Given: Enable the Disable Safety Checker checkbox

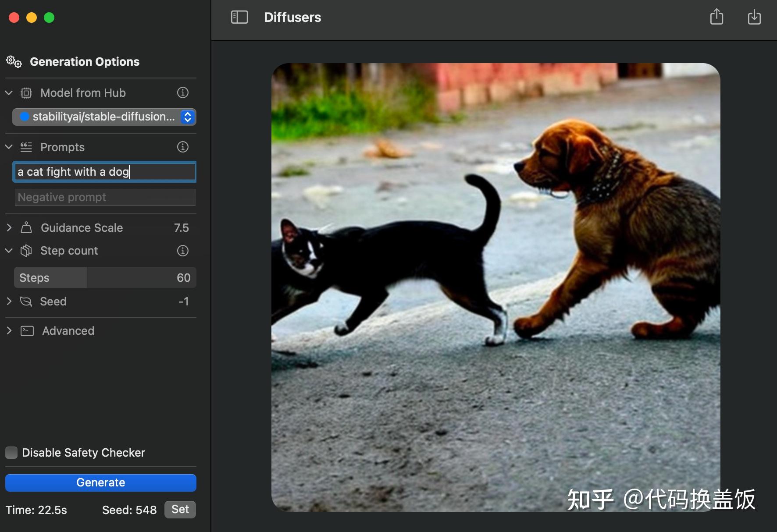Looking at the screenshot, I should point(11,453).
